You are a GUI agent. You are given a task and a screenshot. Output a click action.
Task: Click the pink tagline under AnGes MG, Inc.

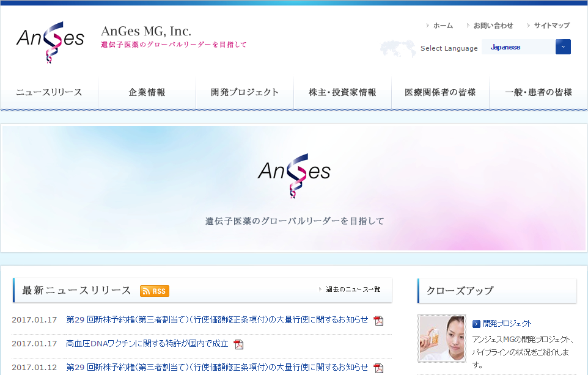174,45
